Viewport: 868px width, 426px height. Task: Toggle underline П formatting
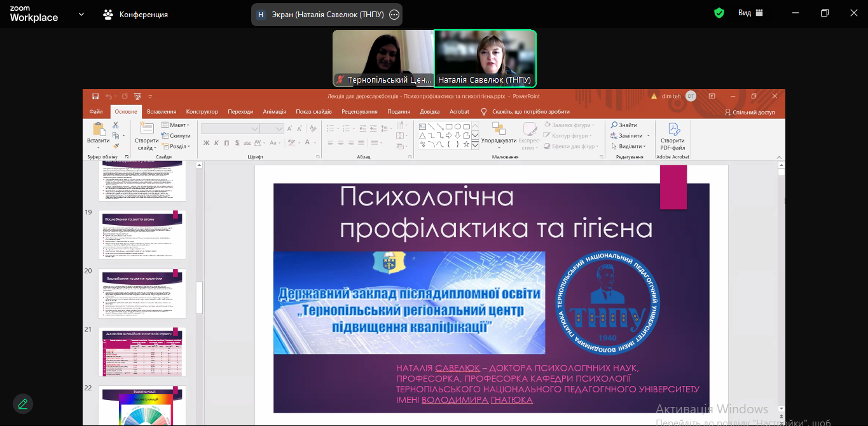227,143
